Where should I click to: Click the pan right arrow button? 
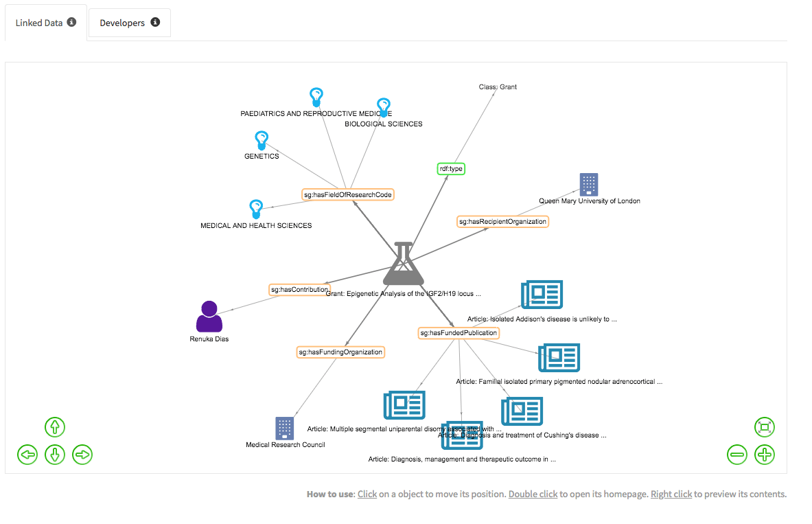[x=82, y=454]
